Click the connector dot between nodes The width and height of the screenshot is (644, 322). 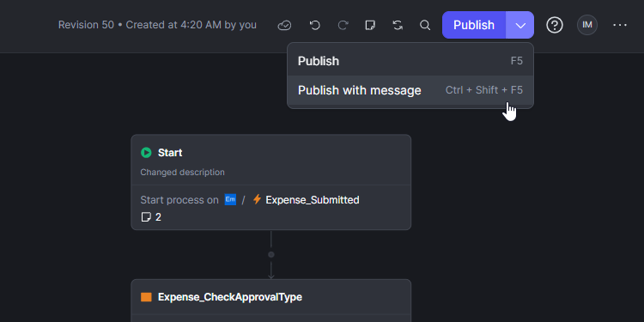pyautogui.click(x=271, y=255)
